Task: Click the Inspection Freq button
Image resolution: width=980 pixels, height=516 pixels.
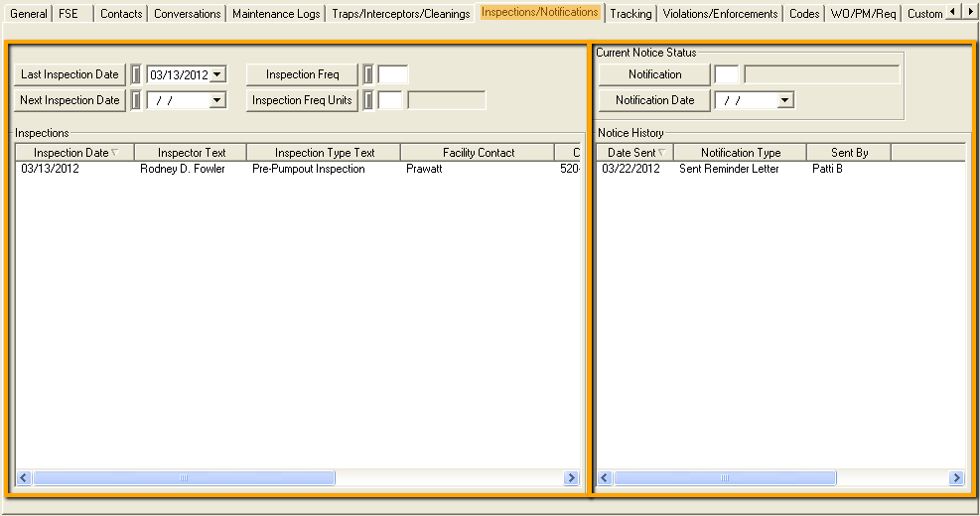Action: [x=303, y=74]
